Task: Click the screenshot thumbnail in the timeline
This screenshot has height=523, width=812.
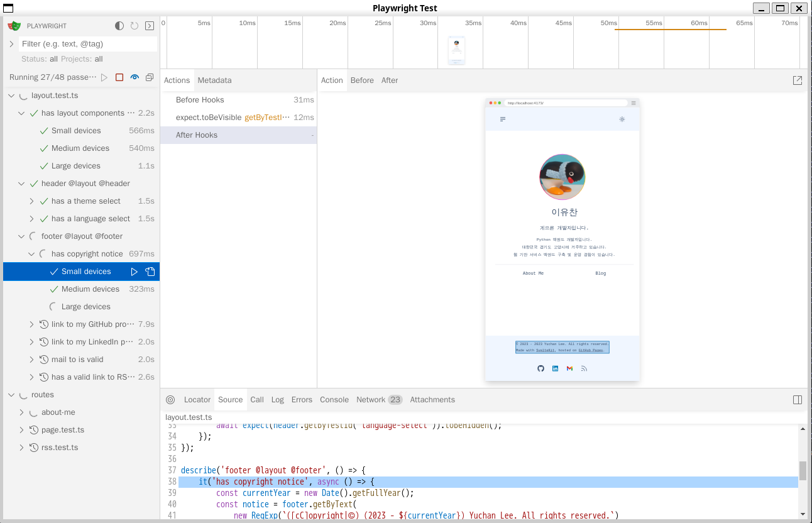Action: coord(456,50)
